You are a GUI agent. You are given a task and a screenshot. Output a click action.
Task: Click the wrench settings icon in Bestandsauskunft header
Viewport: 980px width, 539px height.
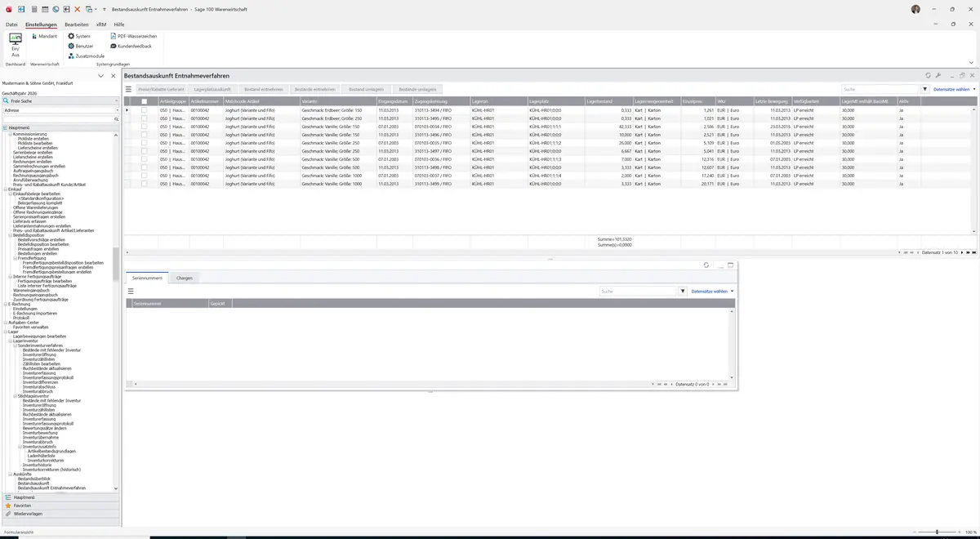tap(938, 75)
